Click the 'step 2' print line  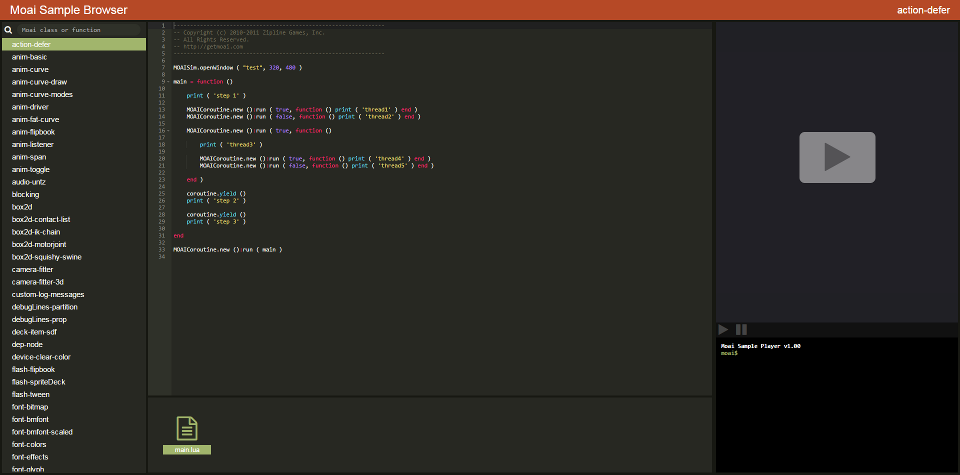tap(216, 200)
